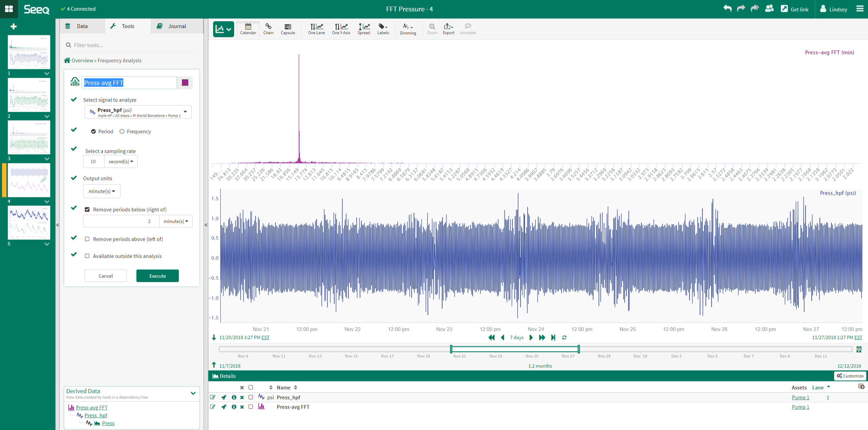Click the Execute button
Viewport: 868px width, 430px height.
[157, 276]
